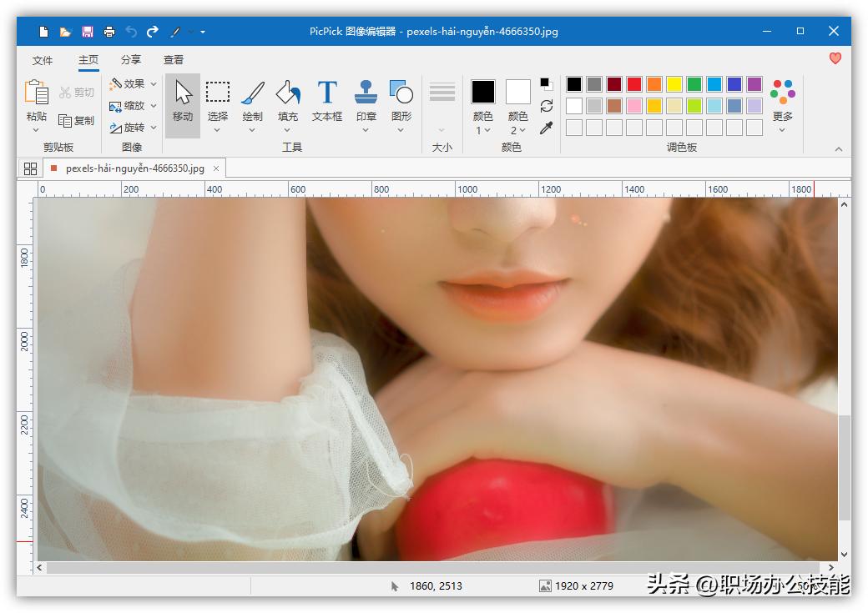Open the 文件 menu
Viewport: 868px width, 613px height.
click(43, 60)
